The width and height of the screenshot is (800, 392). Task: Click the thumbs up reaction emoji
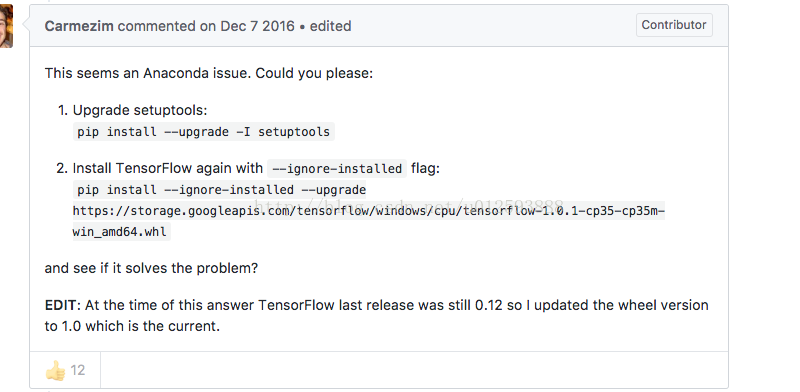55,371
